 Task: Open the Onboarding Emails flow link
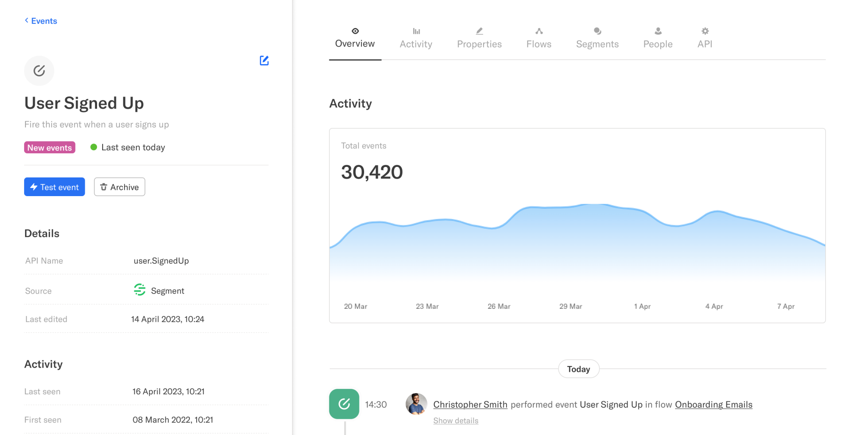pyautogui.click(x=713, y=405)
